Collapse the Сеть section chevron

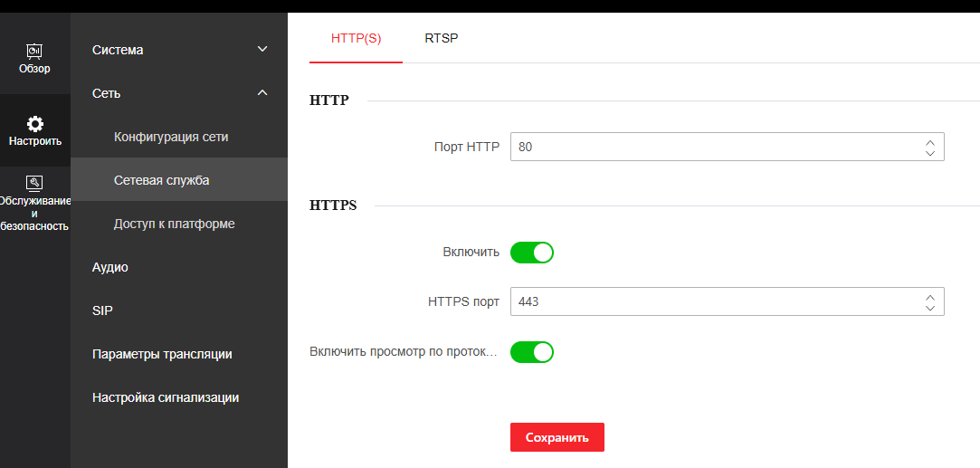pos(262,93)
